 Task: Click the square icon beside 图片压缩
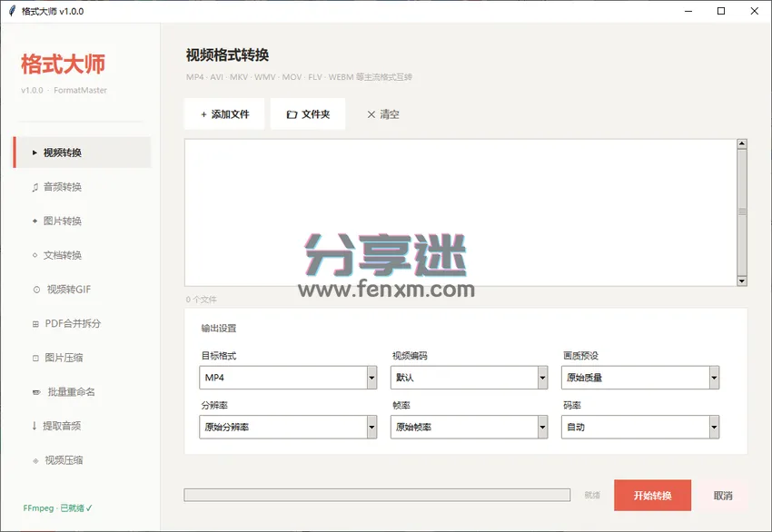(x=35, y=359)
